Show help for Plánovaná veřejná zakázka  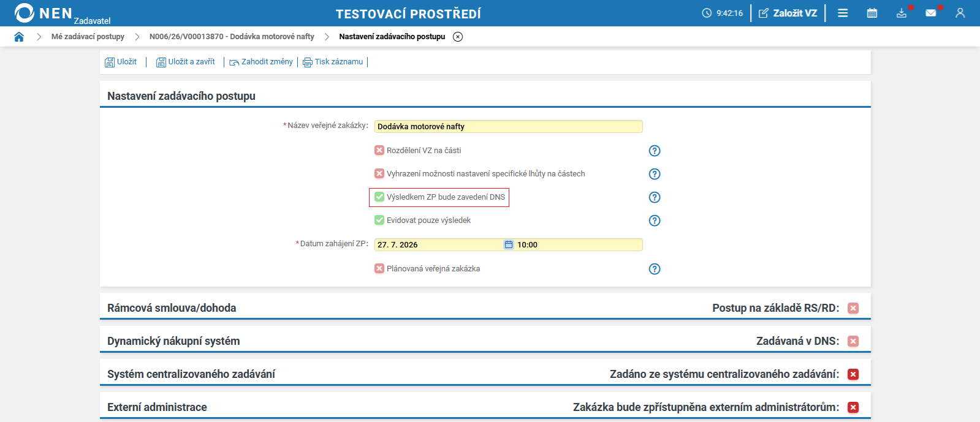pos(655,269)
